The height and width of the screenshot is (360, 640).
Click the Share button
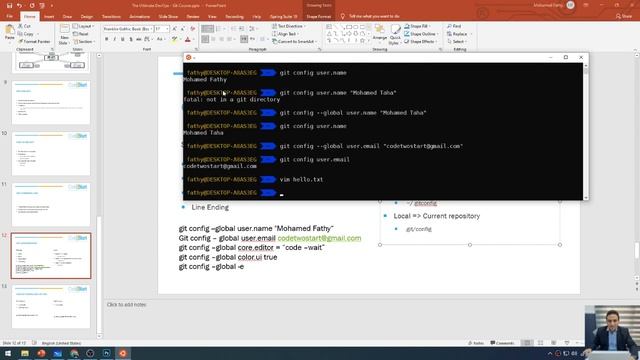coord(624,16)
